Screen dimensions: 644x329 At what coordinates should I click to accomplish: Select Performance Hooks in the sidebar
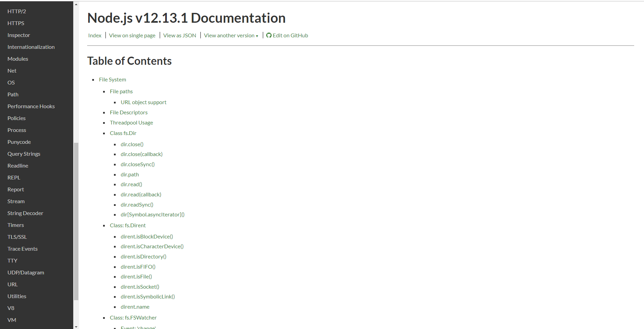click(x=31, y=107)
